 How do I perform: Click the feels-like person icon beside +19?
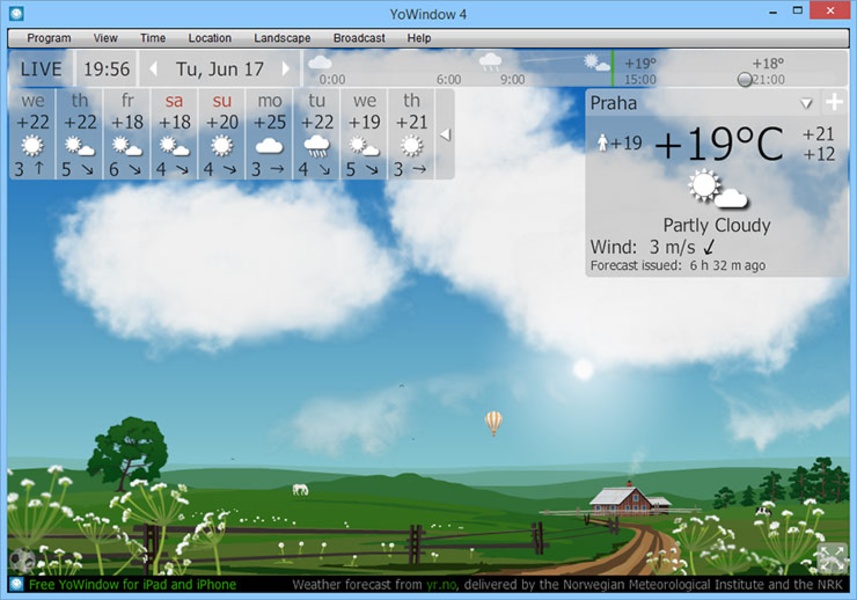pos(602,143)
